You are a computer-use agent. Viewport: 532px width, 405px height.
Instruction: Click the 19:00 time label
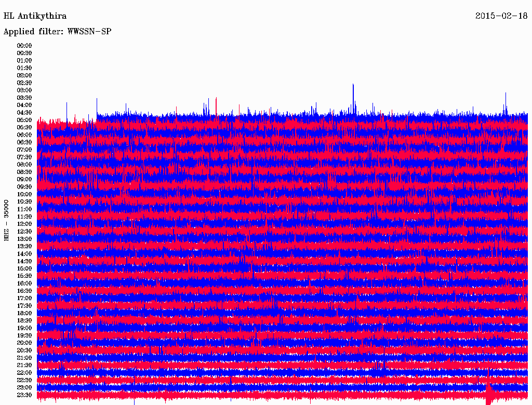pos(24,328)
